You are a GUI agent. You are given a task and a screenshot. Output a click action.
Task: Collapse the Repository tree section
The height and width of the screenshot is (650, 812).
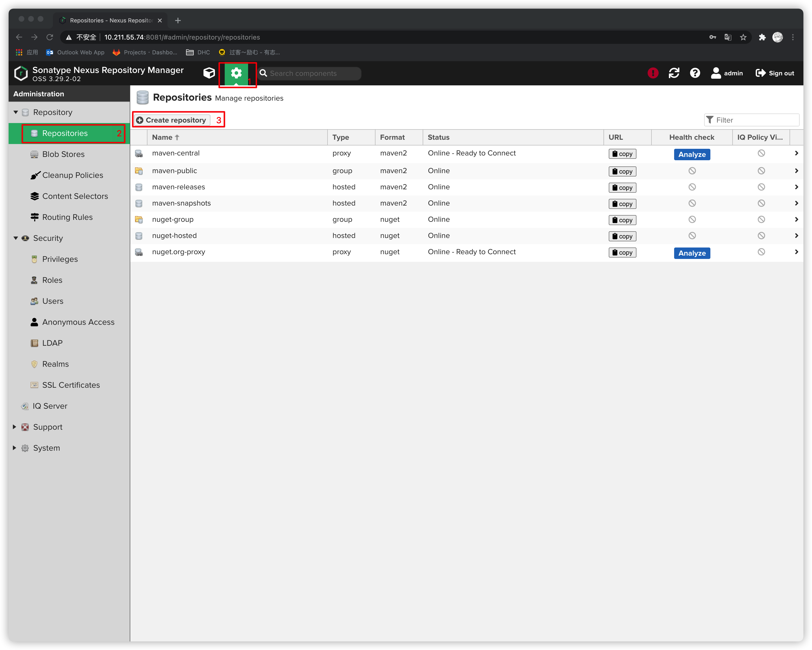16,112
